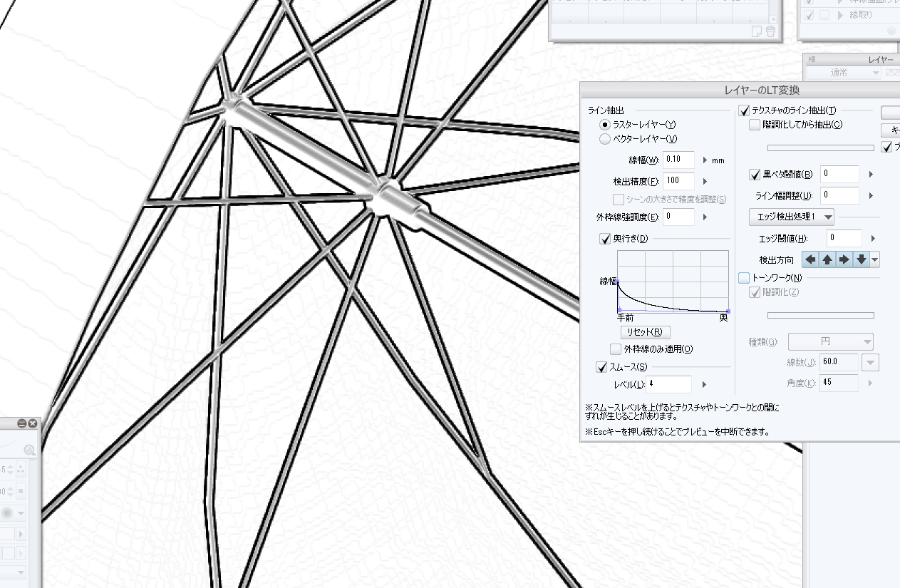Select the ベクターレイヤー radio option

(x=605, y=140)
